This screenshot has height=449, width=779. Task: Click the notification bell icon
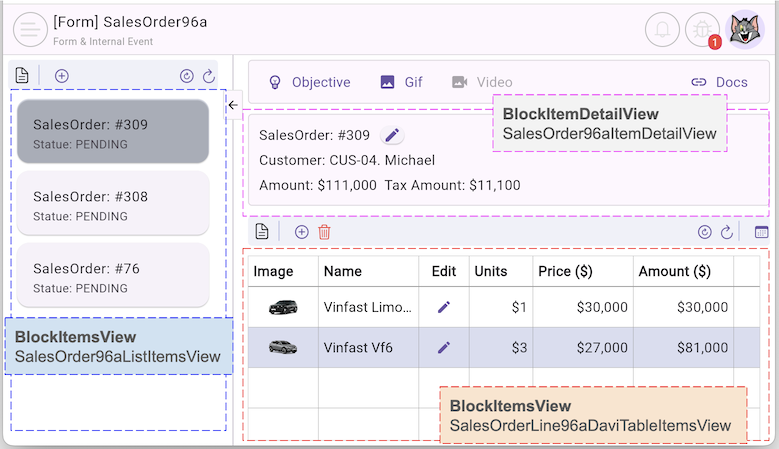tap(662, 29)
